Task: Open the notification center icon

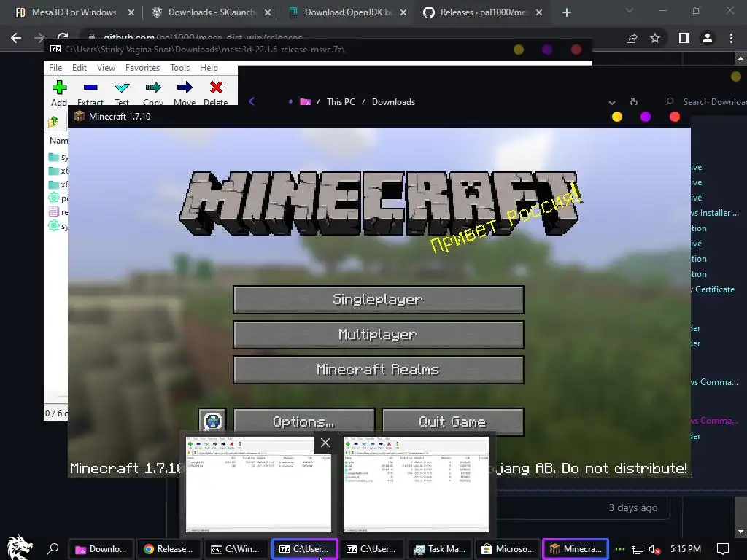Action: pyautogui.click(x=723, y=549)
